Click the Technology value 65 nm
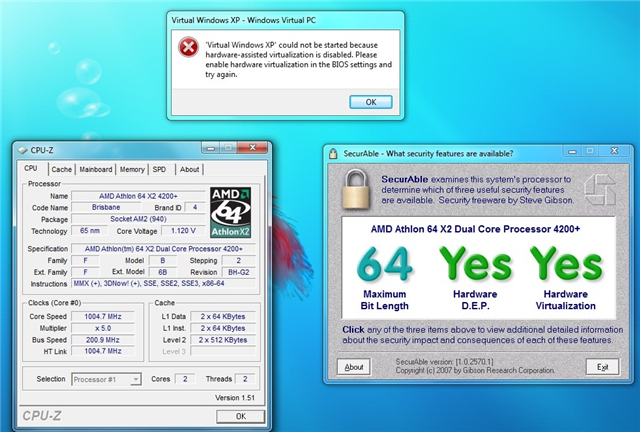The width and height of the screenshot is (640, 432). (89, 231)
